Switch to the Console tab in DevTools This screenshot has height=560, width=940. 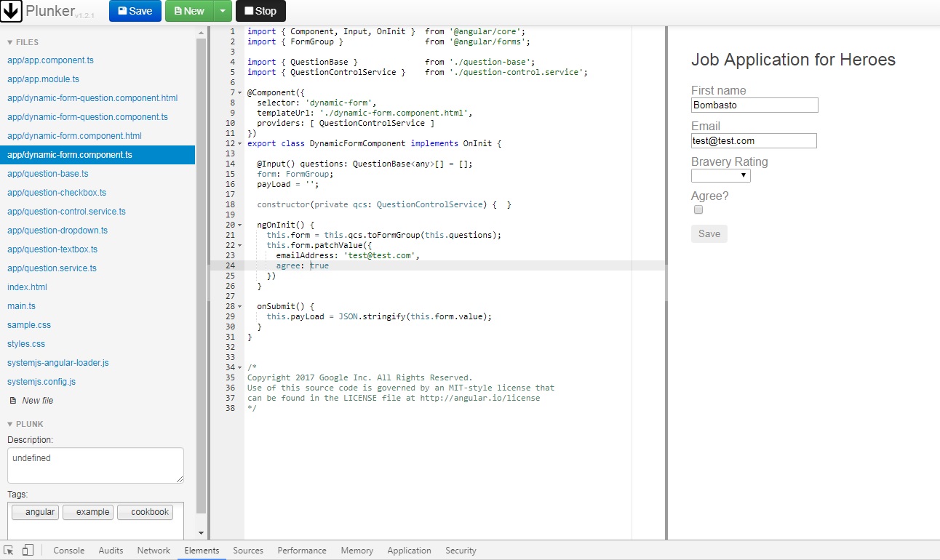[x=68, y=551]
